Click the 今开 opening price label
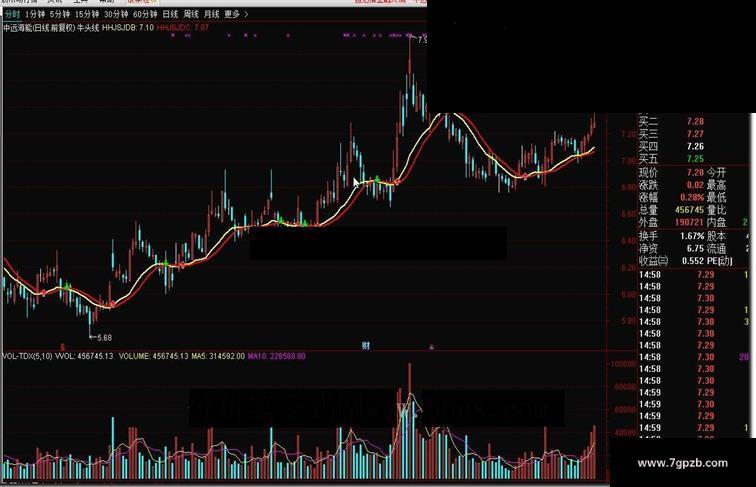Viewport: 756px width, 487px height. (x=716, y=173)
